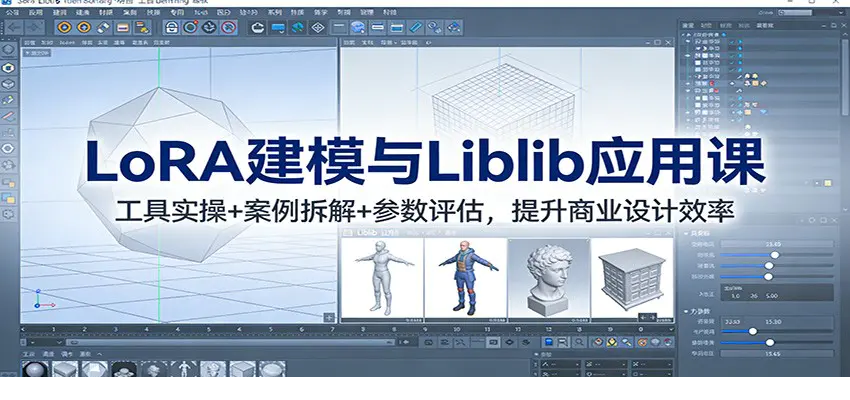The height and width of the screenshot is (400, 850).
Task: Click the 22.50 value field
Action: click(733, 321)
